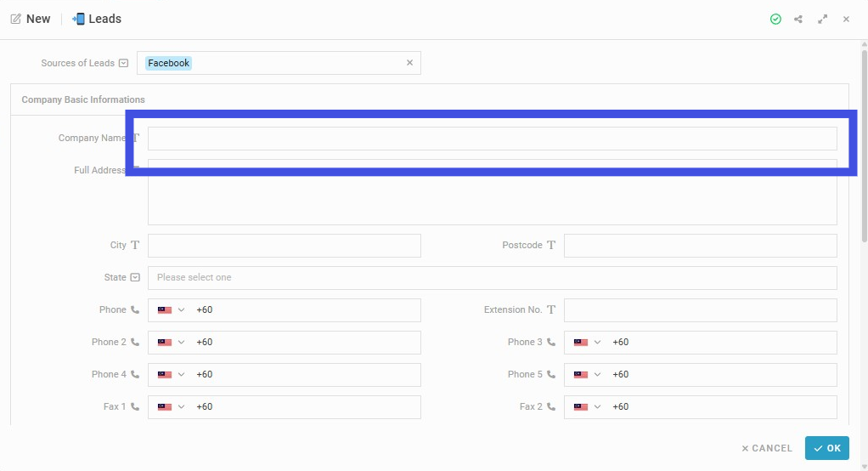
Task: Focus the City text field
Action: click(x=284, y=246)
